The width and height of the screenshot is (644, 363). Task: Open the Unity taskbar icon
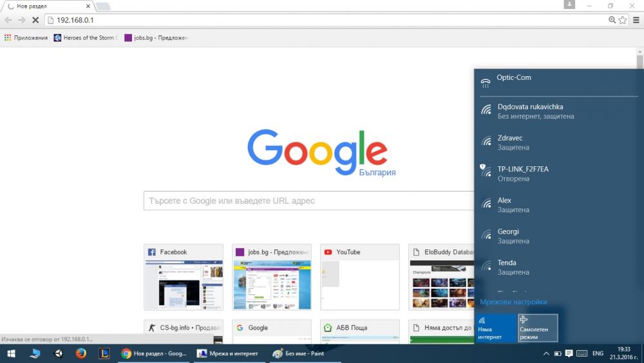[59, 353]
